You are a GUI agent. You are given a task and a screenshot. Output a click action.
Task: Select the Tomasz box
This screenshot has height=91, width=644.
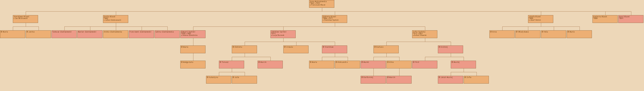pos(232,64)
